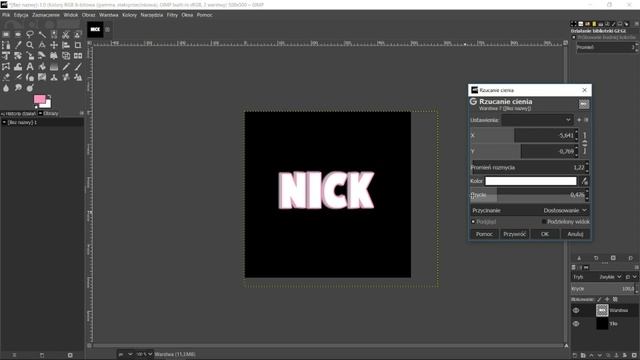Image resolution: width=640 pixels, height=360 pixels.
Task: Select the Clone stamp tool
Action: click(54, 77)
